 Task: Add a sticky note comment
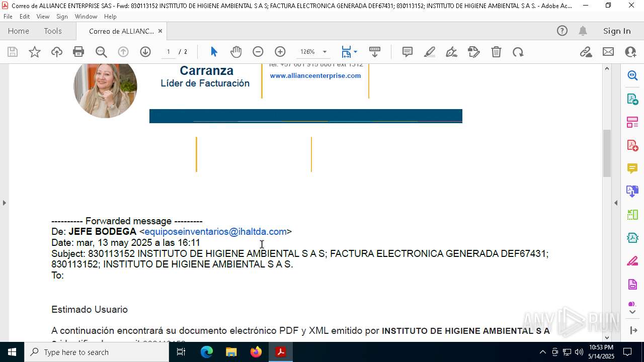click(x=408, y=52)
